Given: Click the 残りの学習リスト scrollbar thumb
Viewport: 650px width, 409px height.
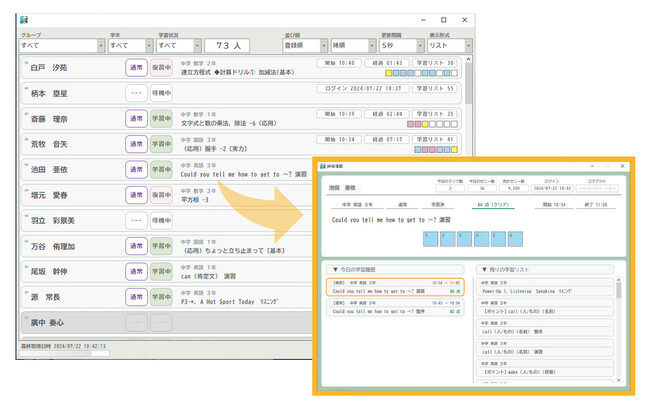Looking at the screenshot, I should (x=618, y=290).
